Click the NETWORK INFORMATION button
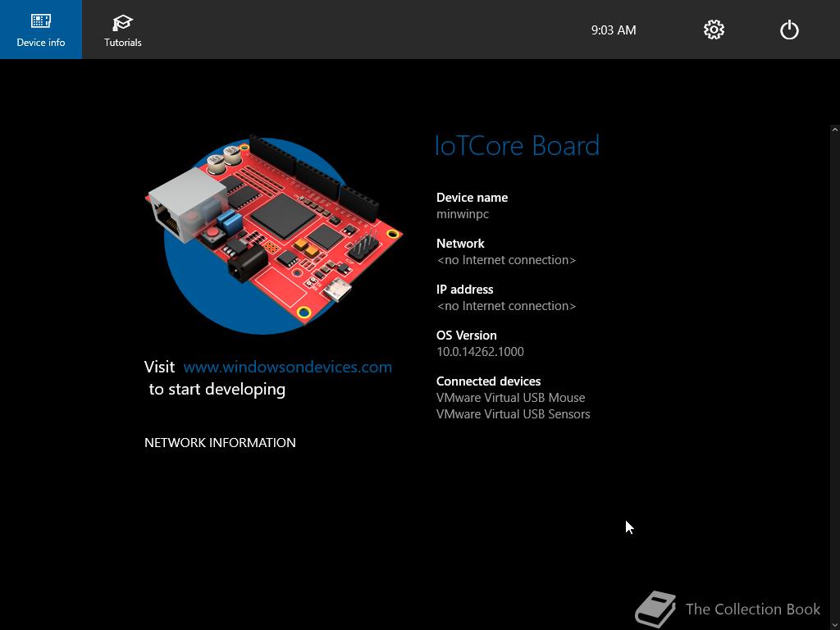 [220, 442]
